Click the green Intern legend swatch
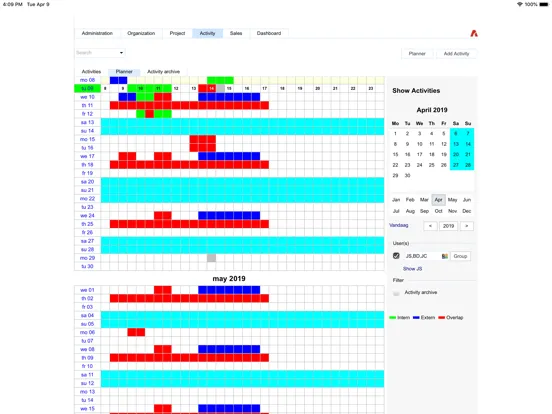This screenshot has width=552, height=414. [x=393, y=318]
